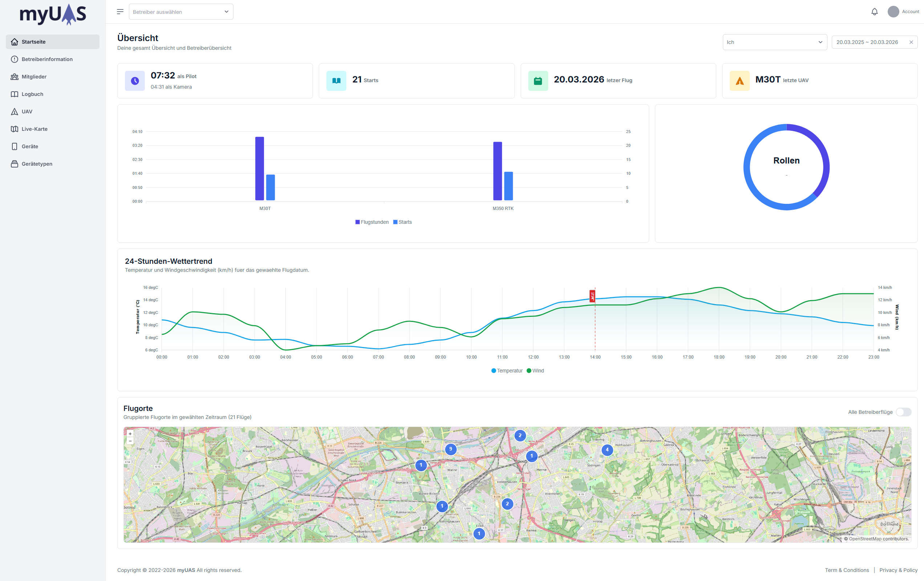Open Logbuch in the sidebar
Screen dimensions: 924x581
point(32,94)
